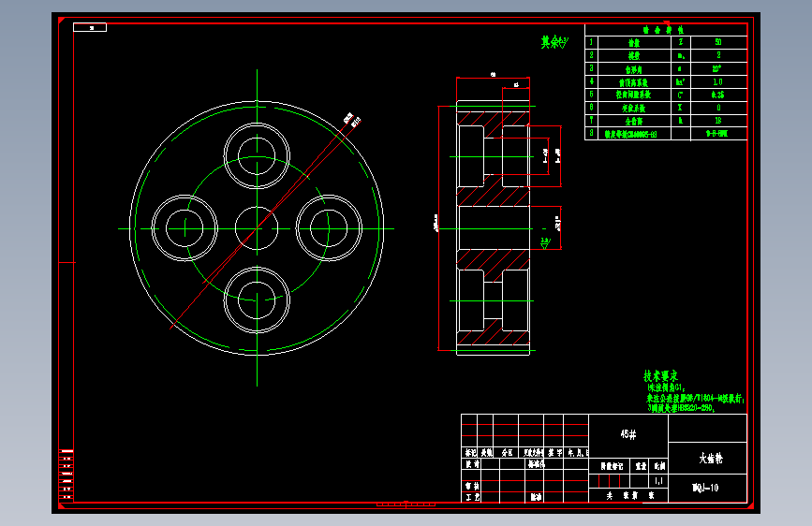Click the part name 大齿轮 in title block
The height and width of the screenshot is (526, 812).
pos(711,459)
